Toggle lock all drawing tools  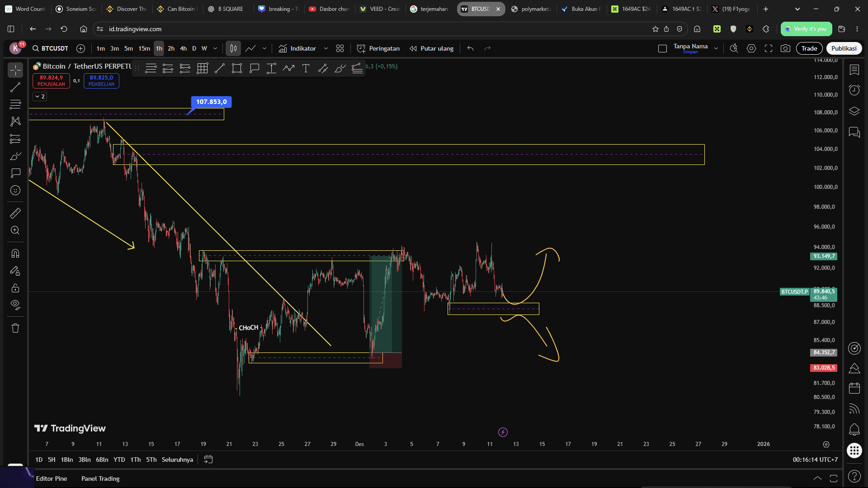15,288
